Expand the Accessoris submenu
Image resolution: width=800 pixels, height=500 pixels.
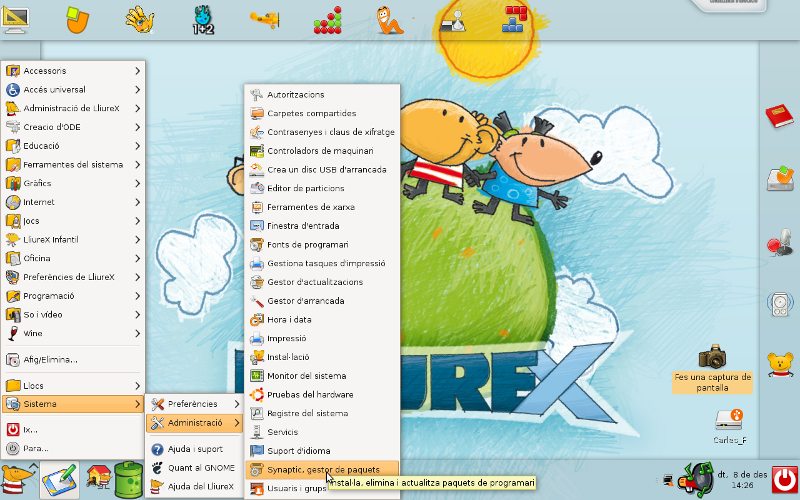(x=73, y=71)
